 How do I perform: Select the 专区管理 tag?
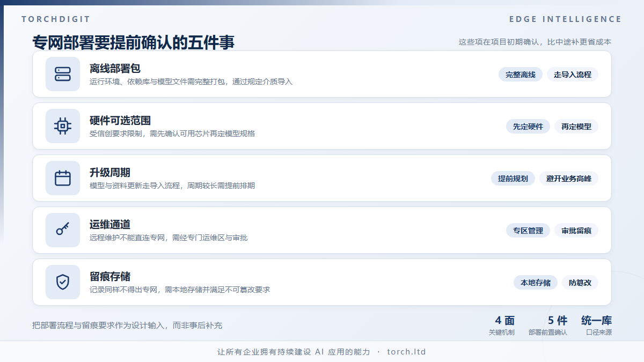coord(528,231)
